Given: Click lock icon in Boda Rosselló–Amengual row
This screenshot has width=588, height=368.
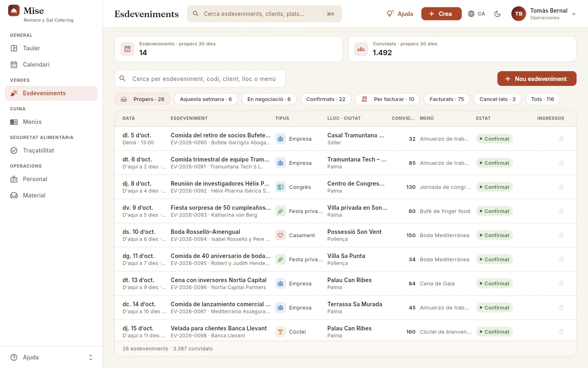Looking at the screenshot, I should [x=561, y=235].
